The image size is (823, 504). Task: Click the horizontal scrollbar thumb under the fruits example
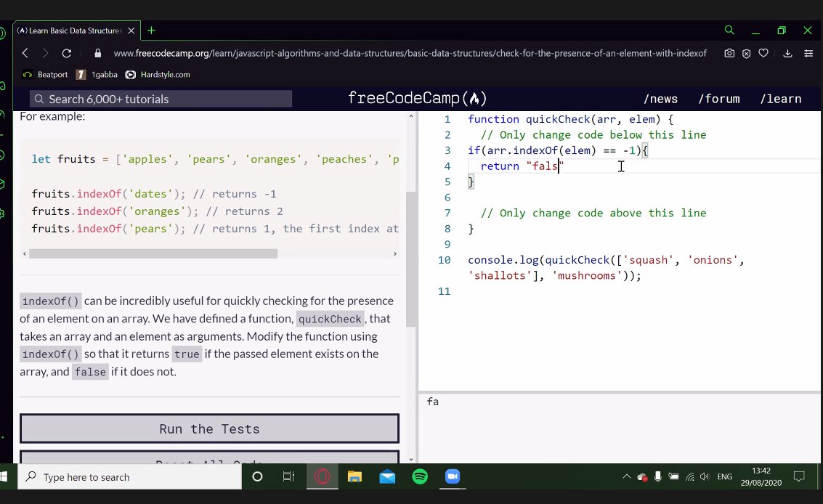pos(153,253)
